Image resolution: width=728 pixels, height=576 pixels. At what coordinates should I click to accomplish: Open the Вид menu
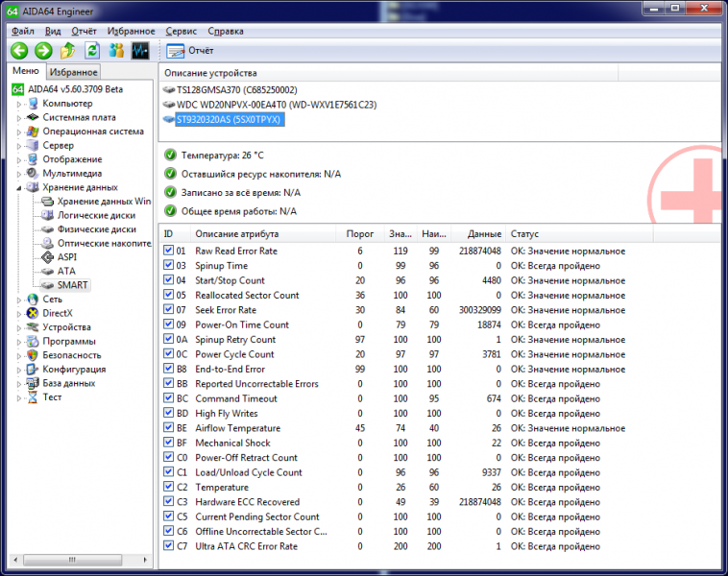pos(53,31)
